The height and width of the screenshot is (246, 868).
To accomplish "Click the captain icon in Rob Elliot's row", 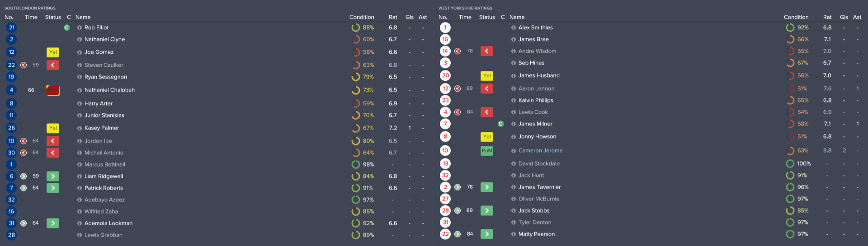I will [67, 28].
